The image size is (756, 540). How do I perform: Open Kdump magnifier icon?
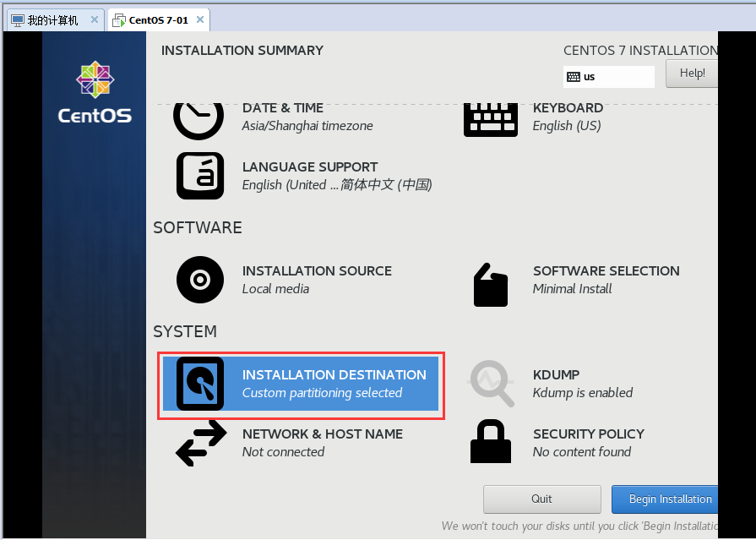(x=490, y=384)
